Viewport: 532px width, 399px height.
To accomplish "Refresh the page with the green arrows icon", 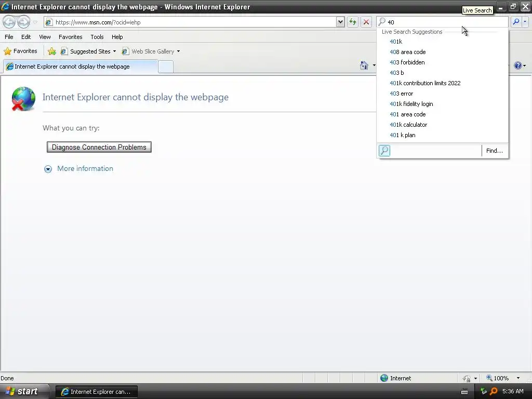I will (x=353, y=22).
